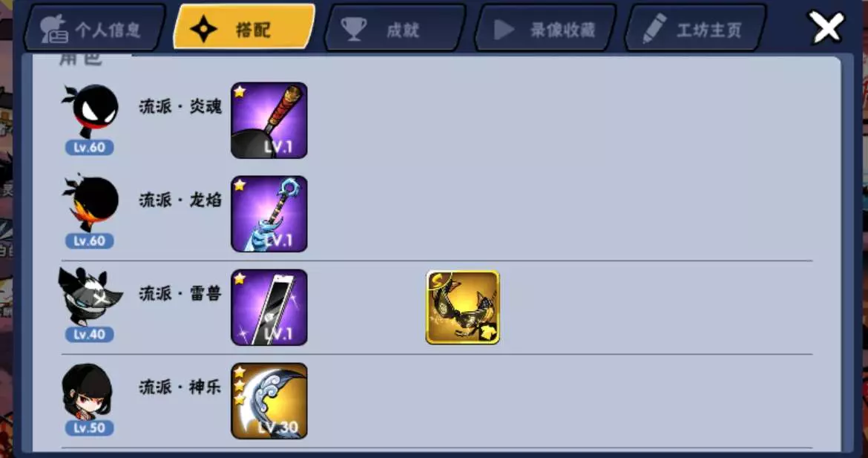868x458 pixels.
Task: Switch to the 成就 tab
Action: pyautogui.click(x=394, y=29)
